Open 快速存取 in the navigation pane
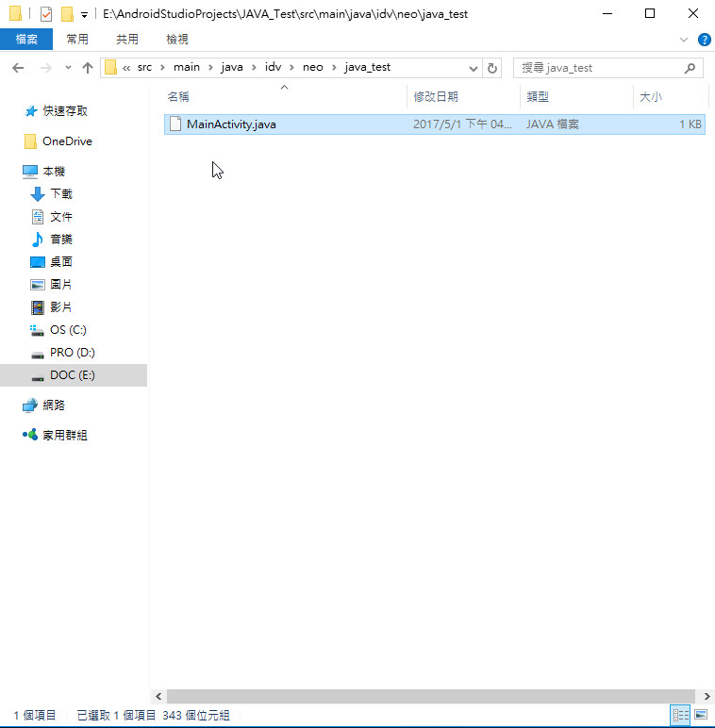 [65, 111]
